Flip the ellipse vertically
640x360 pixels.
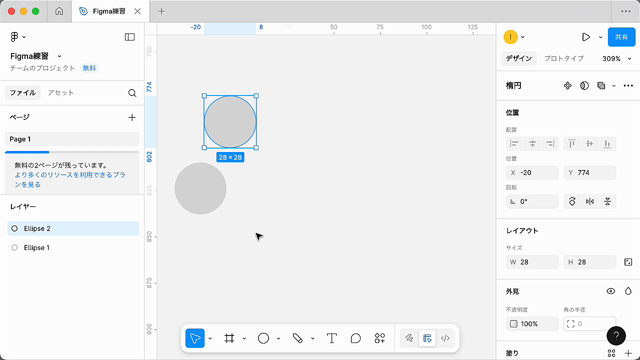[x=607, y=202]
